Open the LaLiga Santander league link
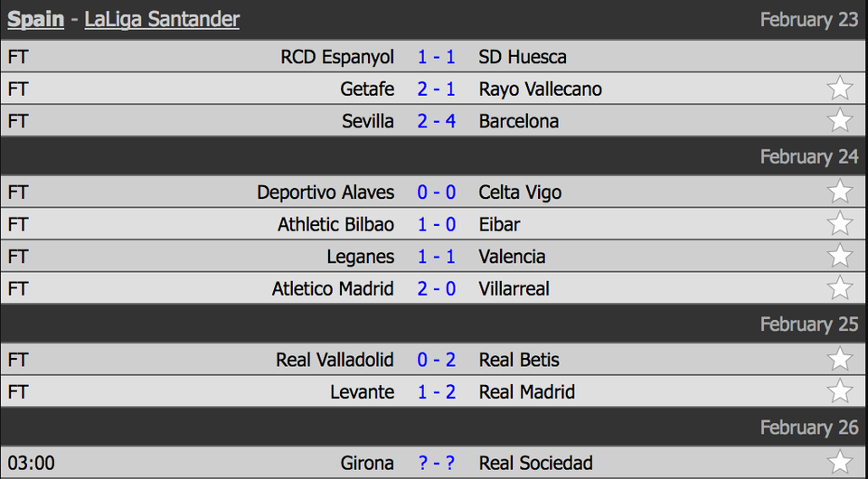This screenshot has width=868, height=479. coord(162,20)
